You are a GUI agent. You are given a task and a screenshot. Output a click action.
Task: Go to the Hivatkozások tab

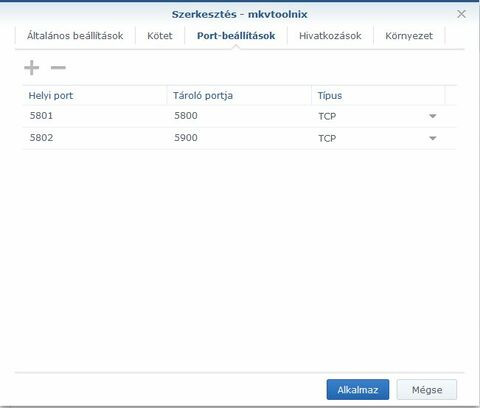pyautogui.click(x=330, y=36)
